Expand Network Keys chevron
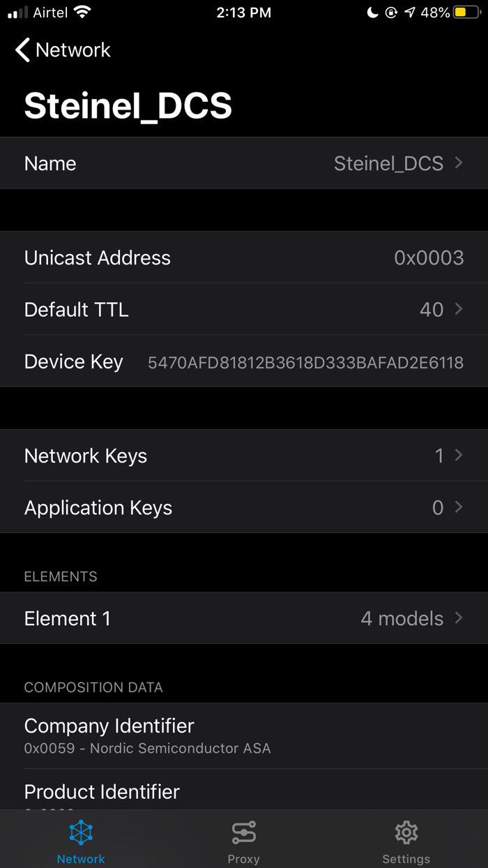Image resolution: width=488 pixels, height=868 pixels. point(459,455)
